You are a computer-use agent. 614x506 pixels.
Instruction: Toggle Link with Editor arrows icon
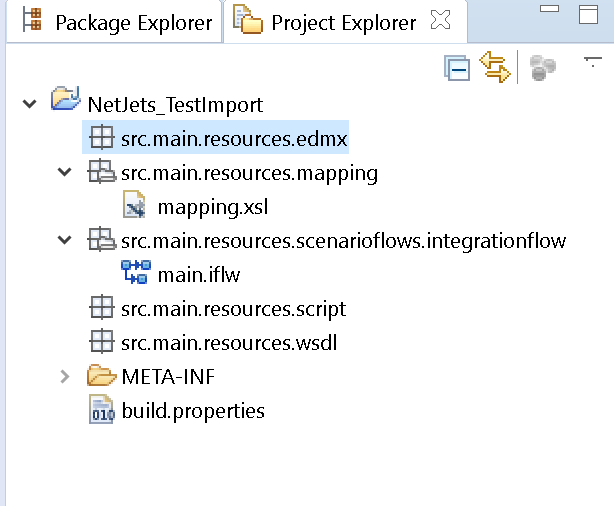[495, 67]
